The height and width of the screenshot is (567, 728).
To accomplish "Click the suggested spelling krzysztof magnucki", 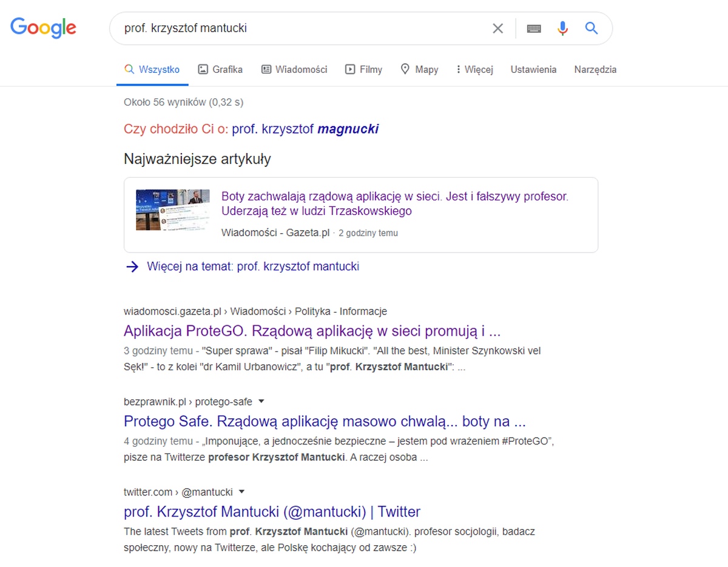I will pos(305,129).
